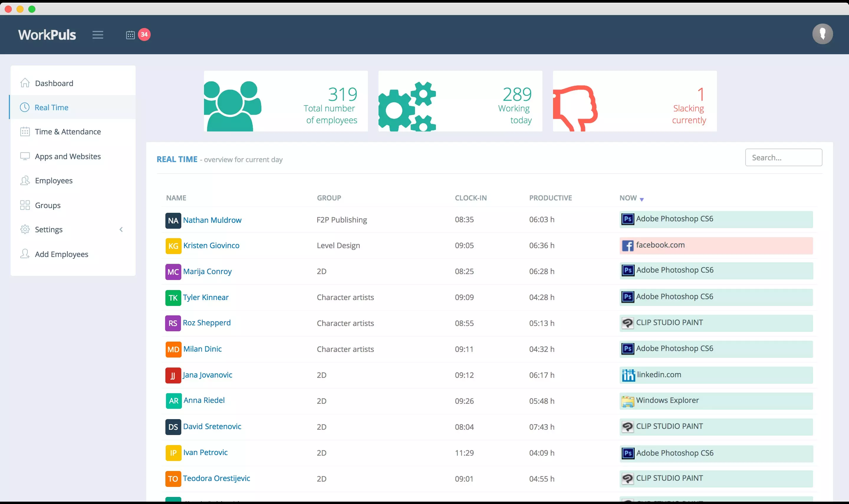Click the hamburger menu icon
849x504 pixels.
(98, 35)
